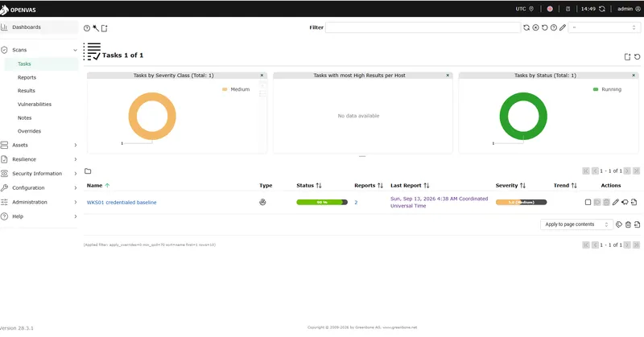
Task: Edit the WKS01 task pencil icon
Action: [615, 202]
